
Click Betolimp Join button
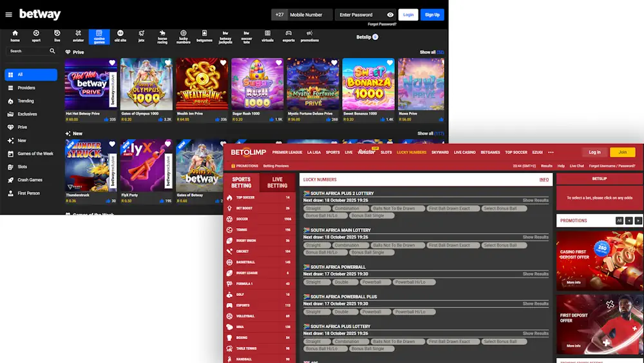click(623, 152)
